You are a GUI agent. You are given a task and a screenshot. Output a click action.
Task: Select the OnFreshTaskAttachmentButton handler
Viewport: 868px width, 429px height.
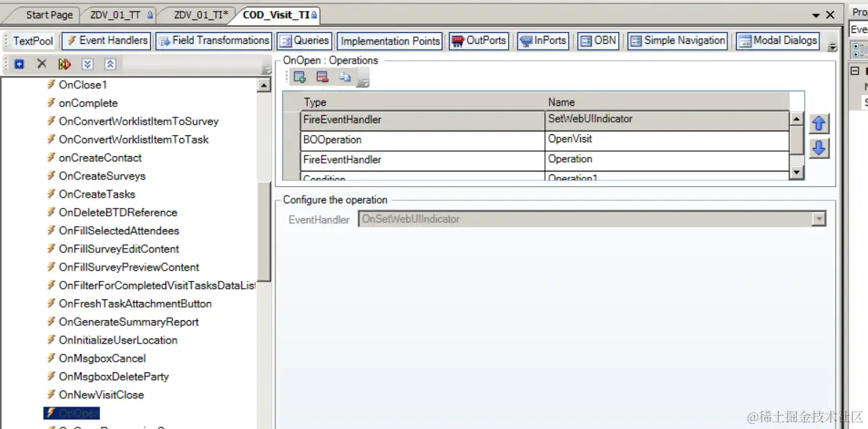coord(135,304)
